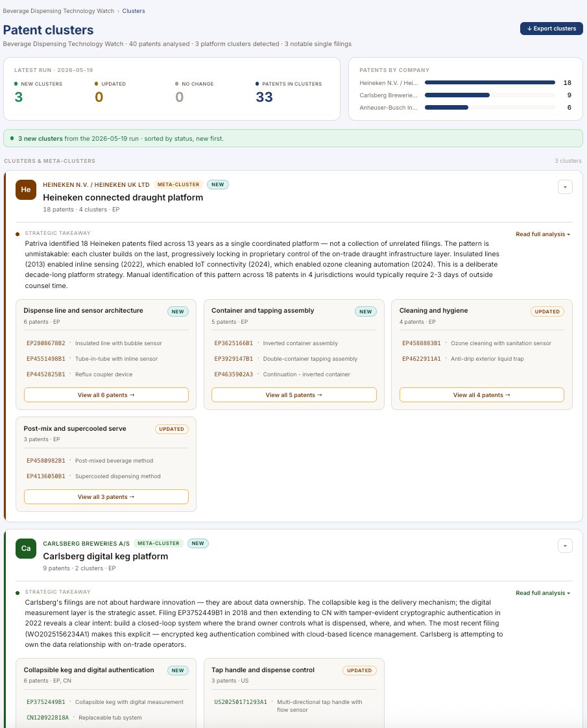Open Post-mix and supercooled serve title
The width and height of the screenshot is (587, 728).
(x=75, y=428)
